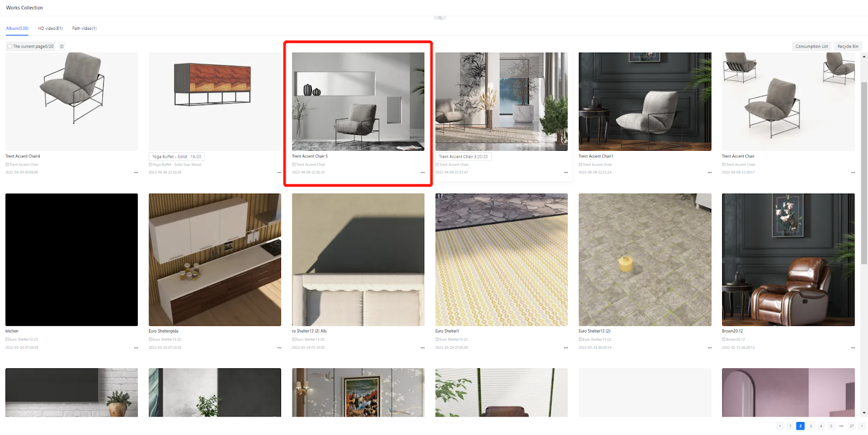Image resolution: width=868 pixels, height=435 pixels.
Task: Open three-dot menu for Trent Accent Chair 5
Action: [423, 172]
